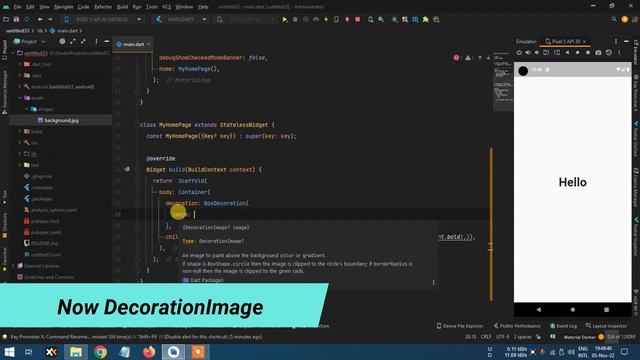Select README.md in project tree
The image size is (640, 360).
tap(44, 243)
